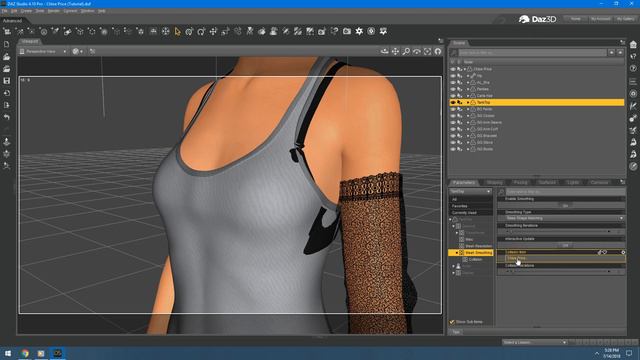The width and height of the screenshot is (640, 360).
Task: Collapse the Chloe Price node
Action: tap(464, 69)
